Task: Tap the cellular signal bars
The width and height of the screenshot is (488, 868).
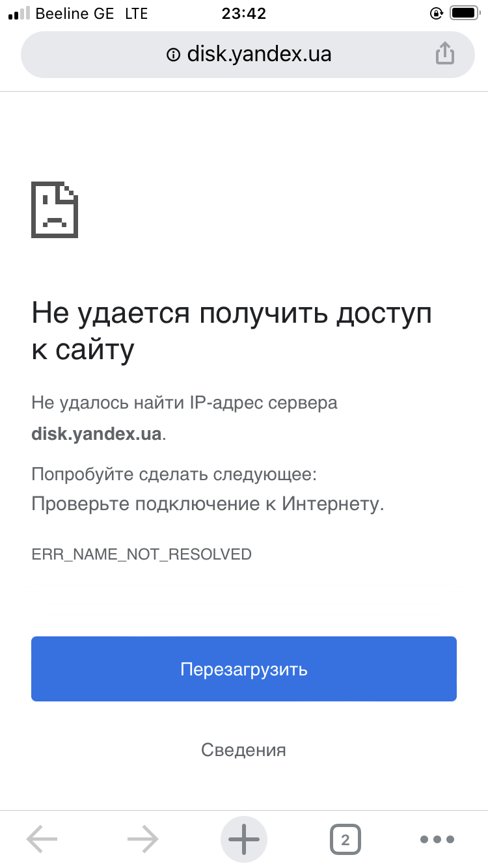Action: click(x=19, y=13)
